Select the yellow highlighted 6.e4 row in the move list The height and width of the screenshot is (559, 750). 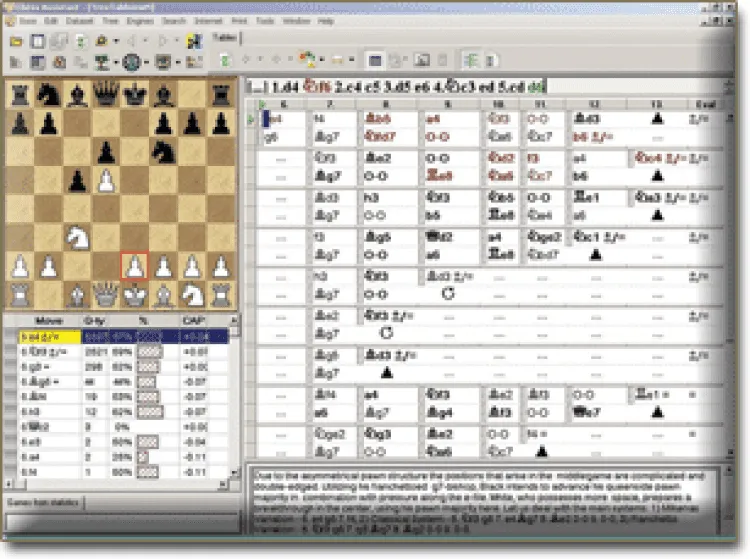point(123,337)
